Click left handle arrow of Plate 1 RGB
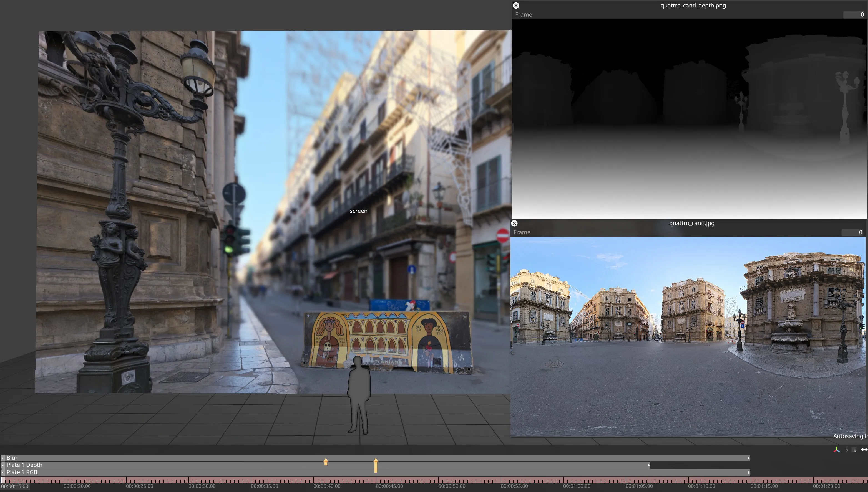This screenshot has height=492, width=868. 3,472
